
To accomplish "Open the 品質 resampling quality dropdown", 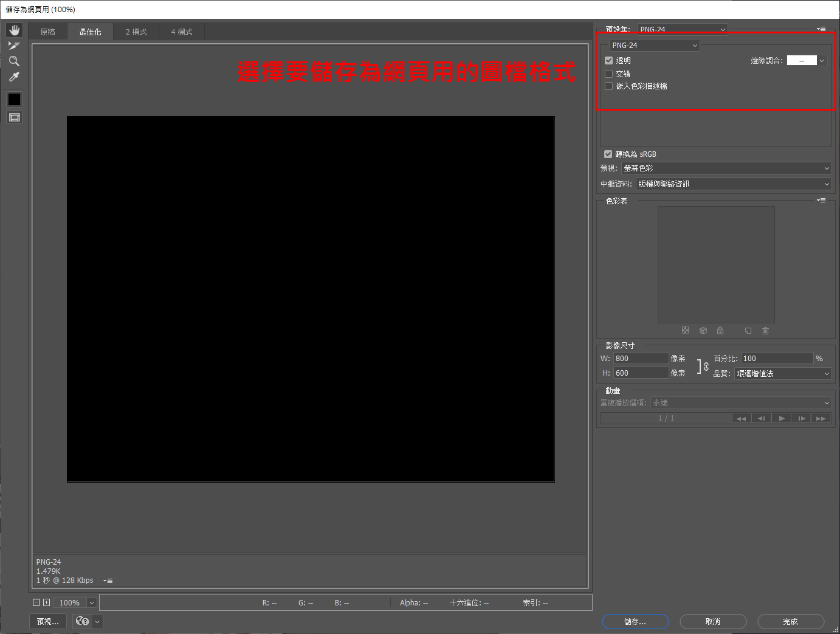I will click(783, 374).
